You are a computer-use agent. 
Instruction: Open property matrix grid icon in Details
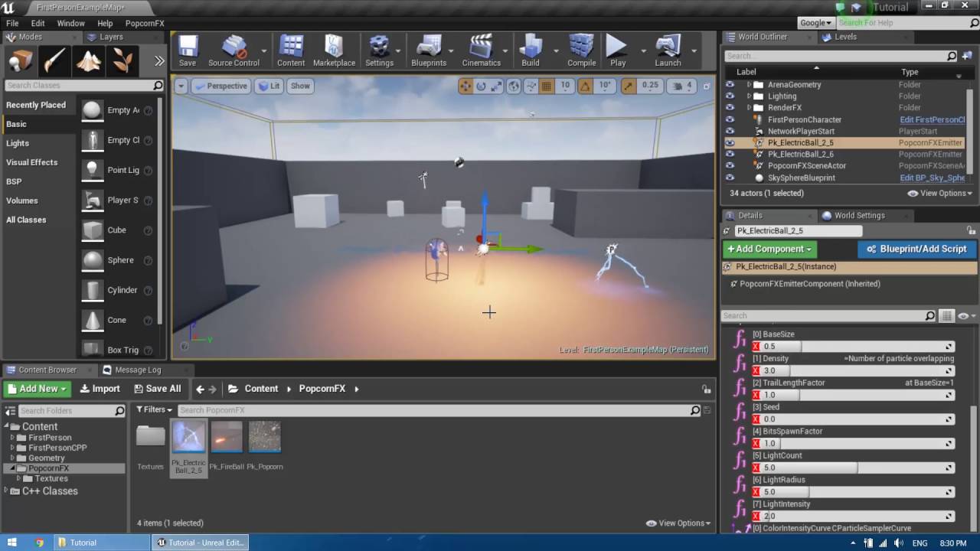point(947,315)
